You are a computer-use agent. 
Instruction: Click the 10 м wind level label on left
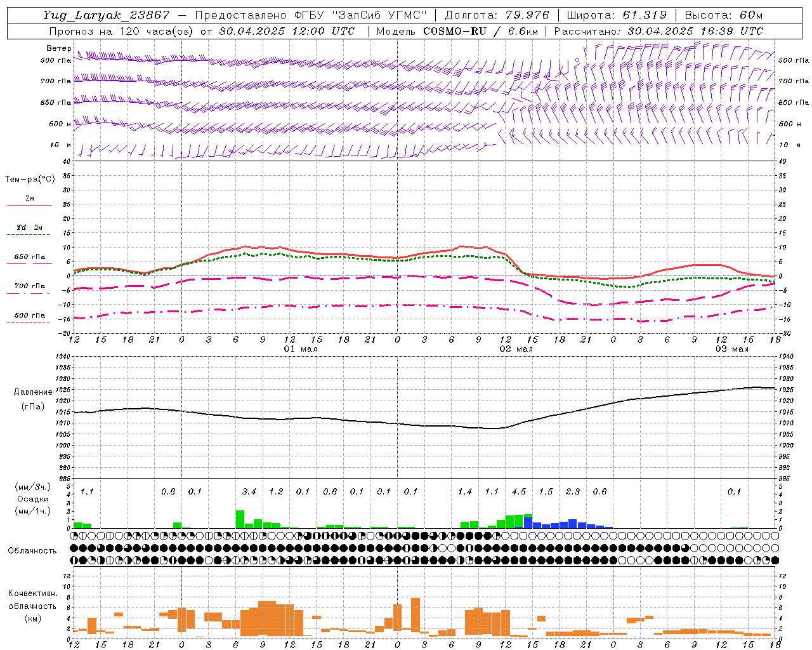[61, 145]
